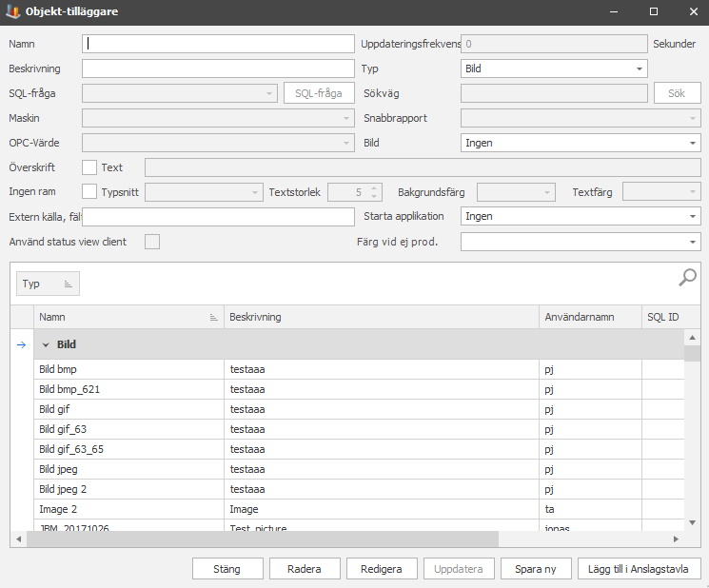
Task: Click the Uppdatera button
Action: click(x=459, y=569)
